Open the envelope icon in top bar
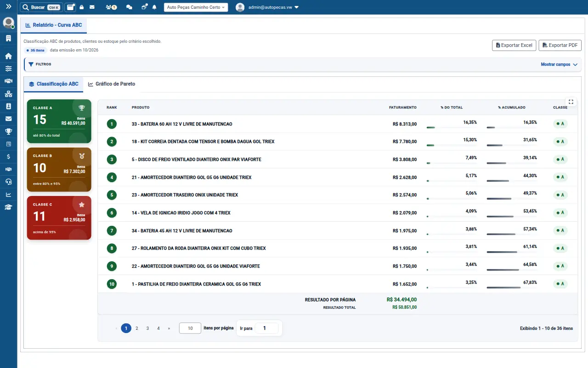This screenshot has height=368, width=588. point(92,7)
